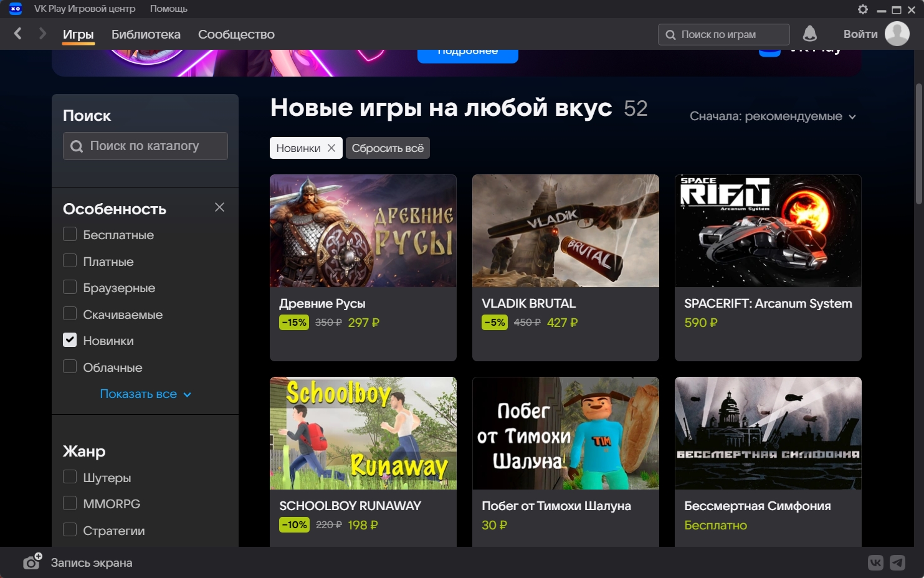Clear the Особенность filter section X

pyautogui.click(x=219, y=207)
